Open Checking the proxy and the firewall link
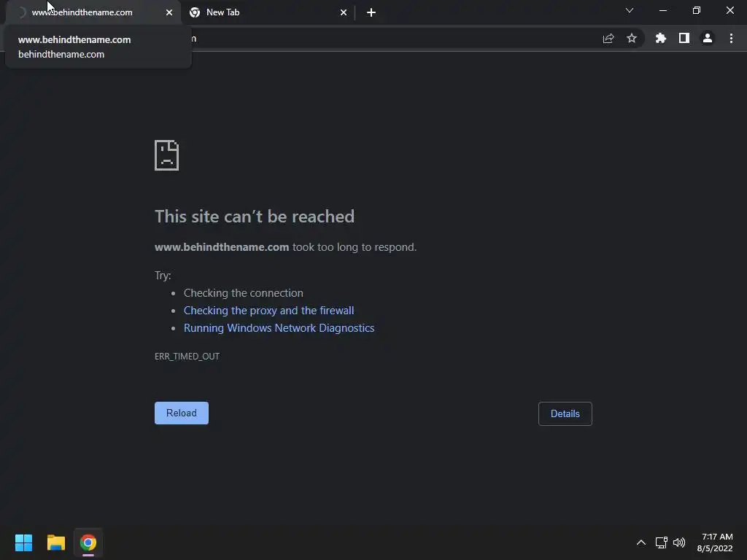This screenshot has width=747, height=560. coord(268,311)
